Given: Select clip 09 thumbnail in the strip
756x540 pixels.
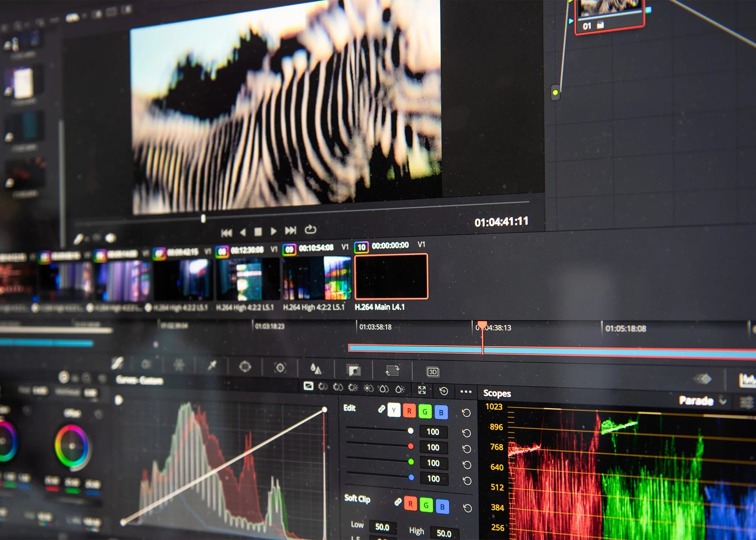Looking at the screenshot, I should [317, 278].
